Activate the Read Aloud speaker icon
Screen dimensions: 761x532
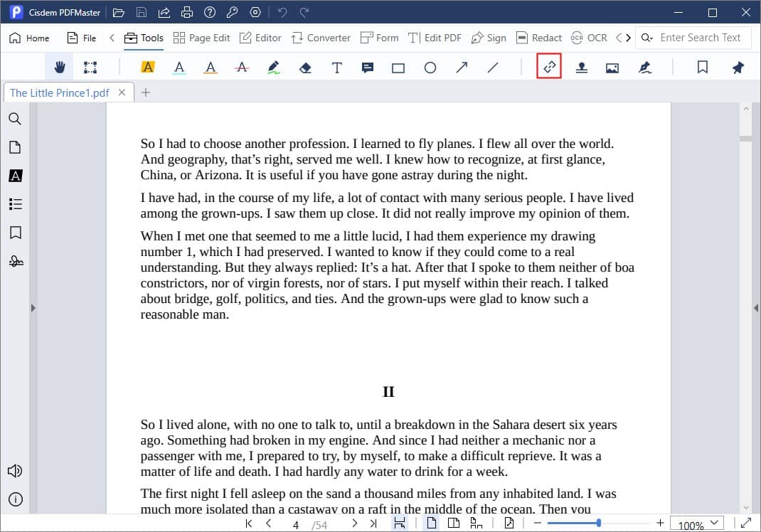(15, 471)
